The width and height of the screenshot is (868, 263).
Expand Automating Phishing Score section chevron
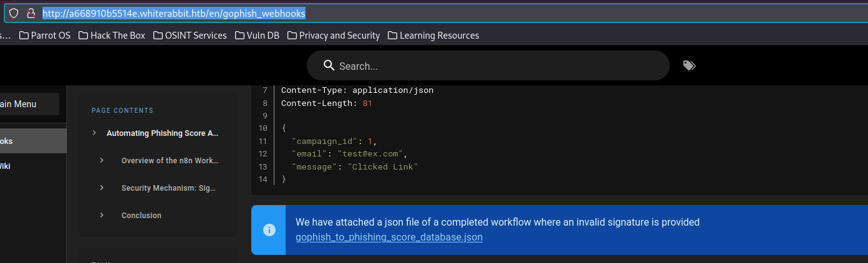coord(94,133)
